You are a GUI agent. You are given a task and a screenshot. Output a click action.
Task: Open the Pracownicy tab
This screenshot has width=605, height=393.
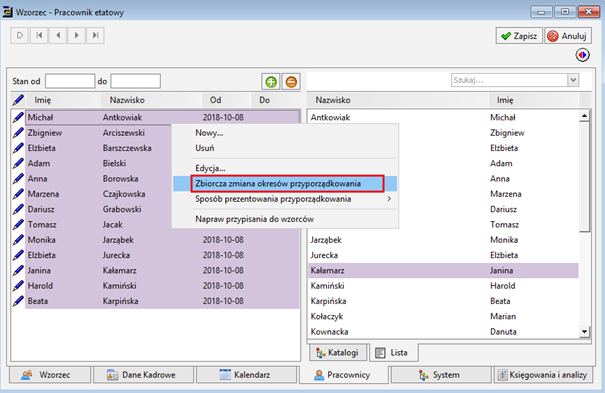344,375
